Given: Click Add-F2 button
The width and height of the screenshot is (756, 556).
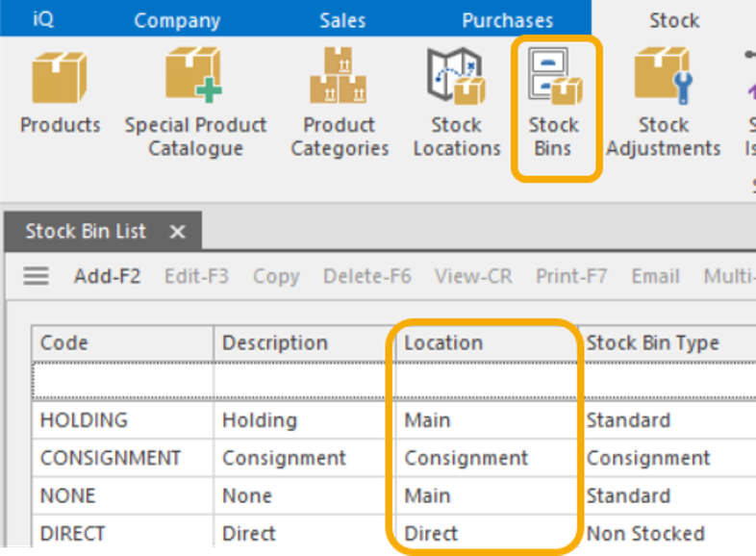Looking at the screenshot, I should [x=107, y=276].
